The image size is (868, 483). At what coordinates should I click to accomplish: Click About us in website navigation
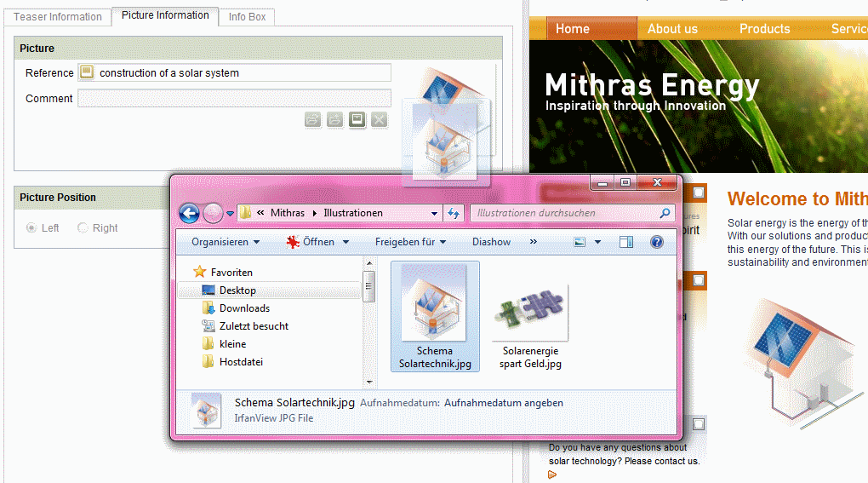(672, 29)
